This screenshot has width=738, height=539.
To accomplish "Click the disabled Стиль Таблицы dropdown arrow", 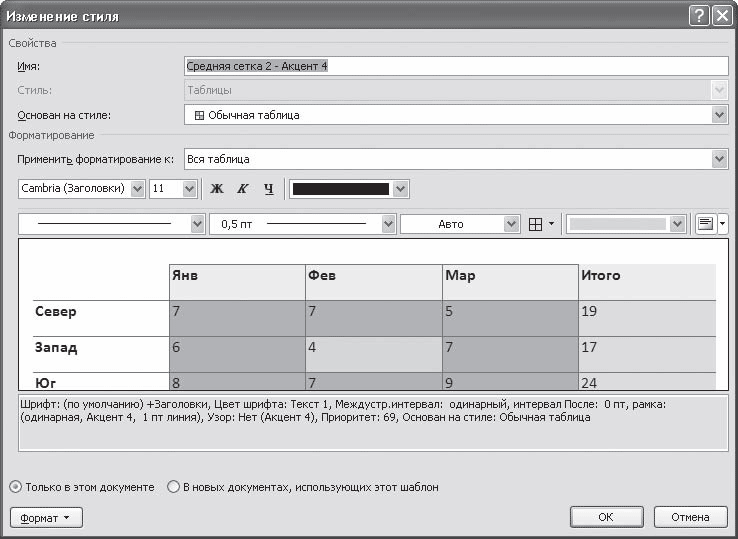I will (x=719, y=90).
